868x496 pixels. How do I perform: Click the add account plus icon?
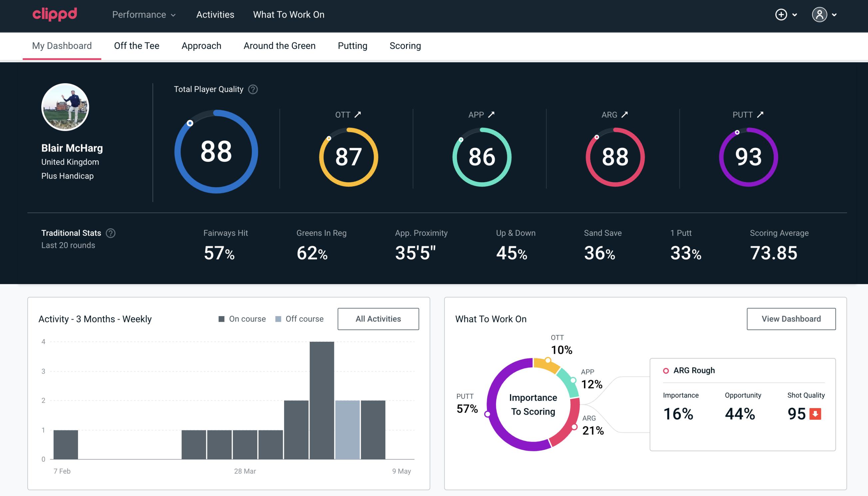782,15
